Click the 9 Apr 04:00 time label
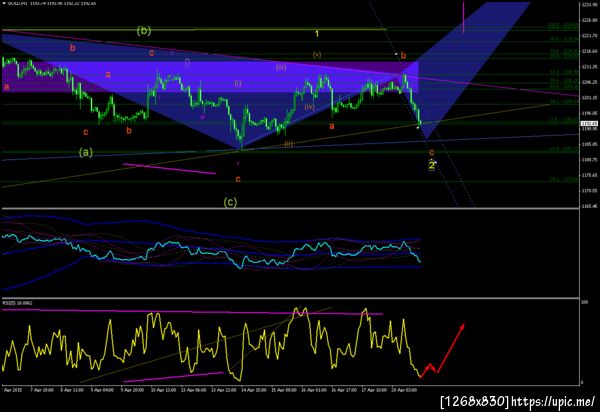The height and width of the screenshot is (412, 600). pos(103,390)
